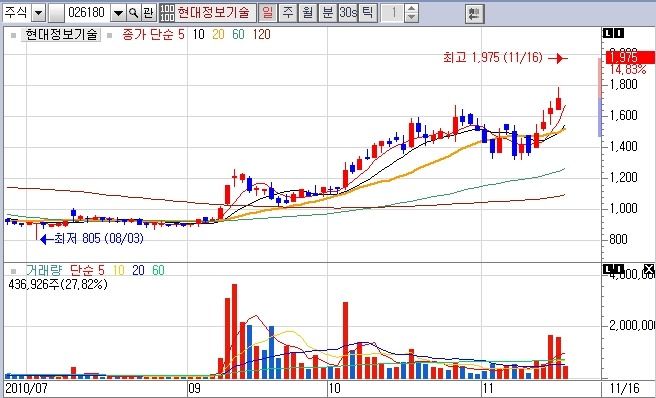Switch to the 30s second chart period
This screenshot has height=398, width=656.
pos(348,13)
